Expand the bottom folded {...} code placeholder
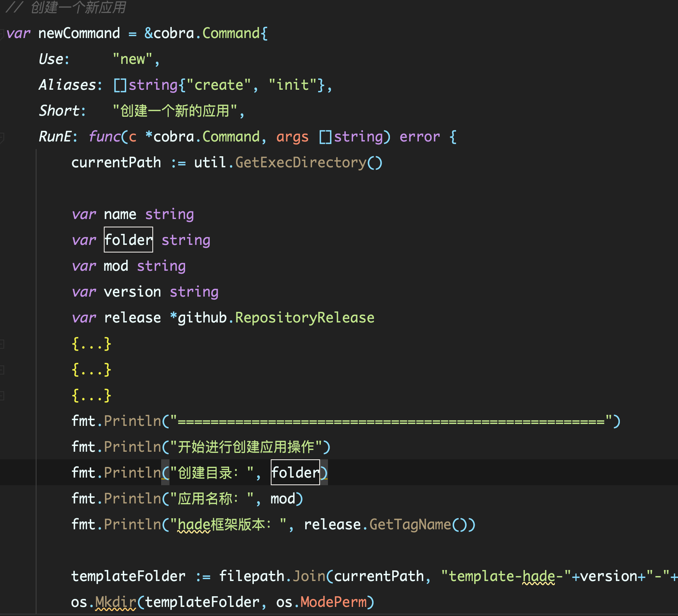Screen dimensions: 678x616 [x=91, y=395]
